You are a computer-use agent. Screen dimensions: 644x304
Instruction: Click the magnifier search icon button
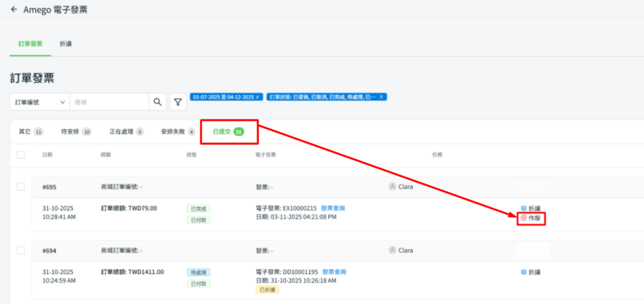pos(157,102)
